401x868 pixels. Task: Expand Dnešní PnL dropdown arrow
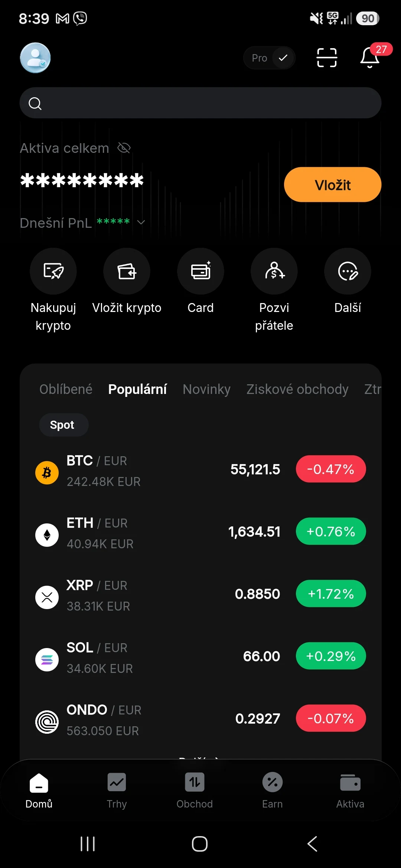tap(141, 222)
